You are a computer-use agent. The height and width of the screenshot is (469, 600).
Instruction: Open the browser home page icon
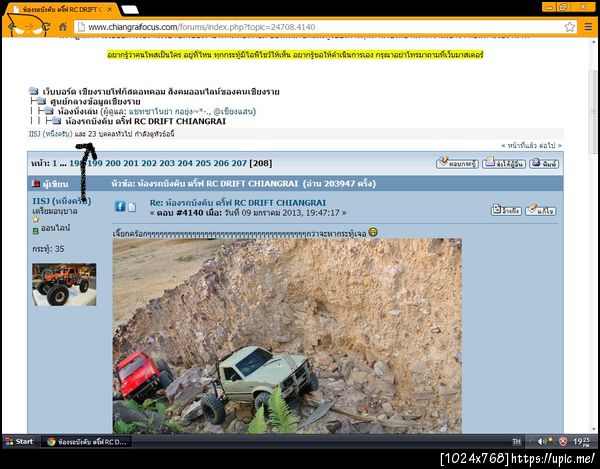click(63, 27)
